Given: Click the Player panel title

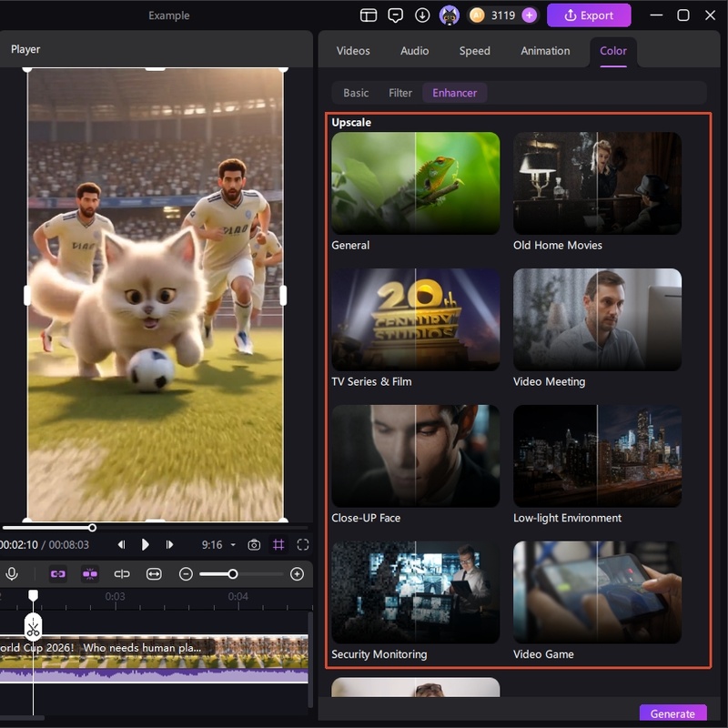Looking at the screenshot, I should tap(25, 49).
